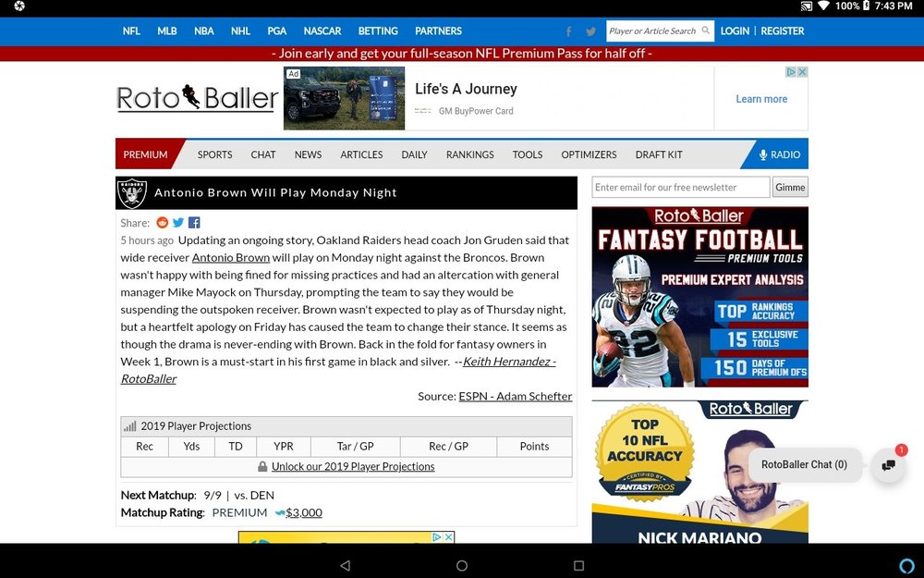The height and width of the screenshot is (578, 924).
Task: Open the MLB section
Action: coord(166,31)
